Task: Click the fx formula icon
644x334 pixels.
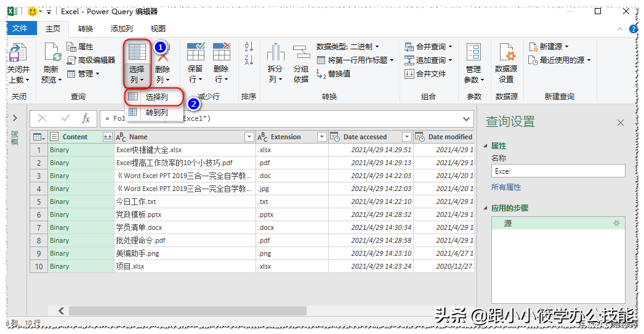Action: tap(86, 119)
